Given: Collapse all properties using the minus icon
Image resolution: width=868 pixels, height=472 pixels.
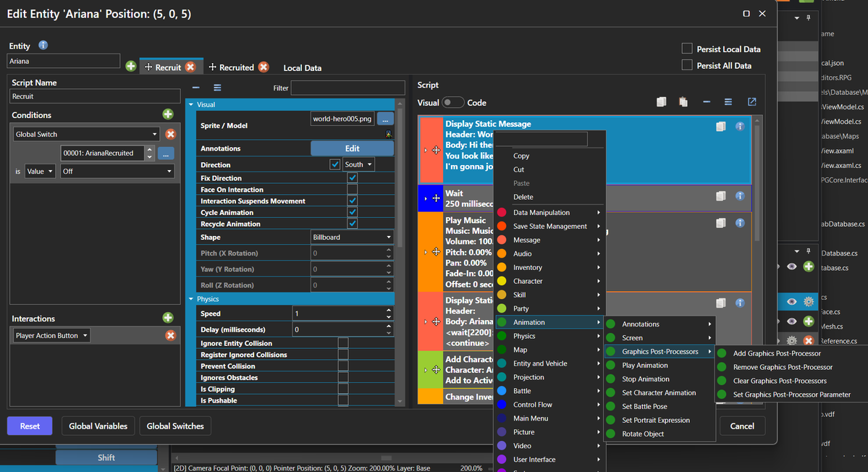Looking at the screenshot, I should click(196, 88).
